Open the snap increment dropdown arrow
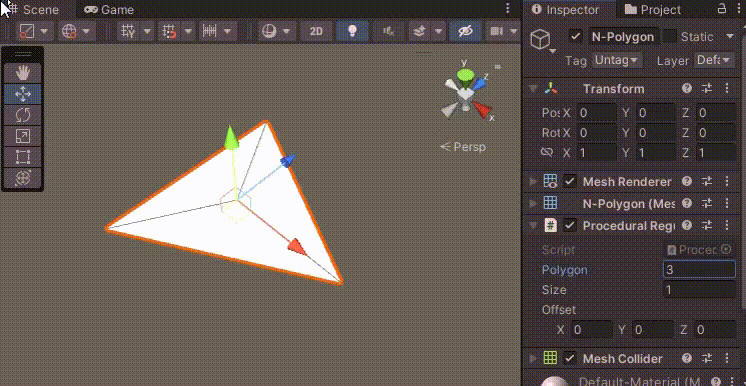Viewport: 746px width, 386px height. 228,31
